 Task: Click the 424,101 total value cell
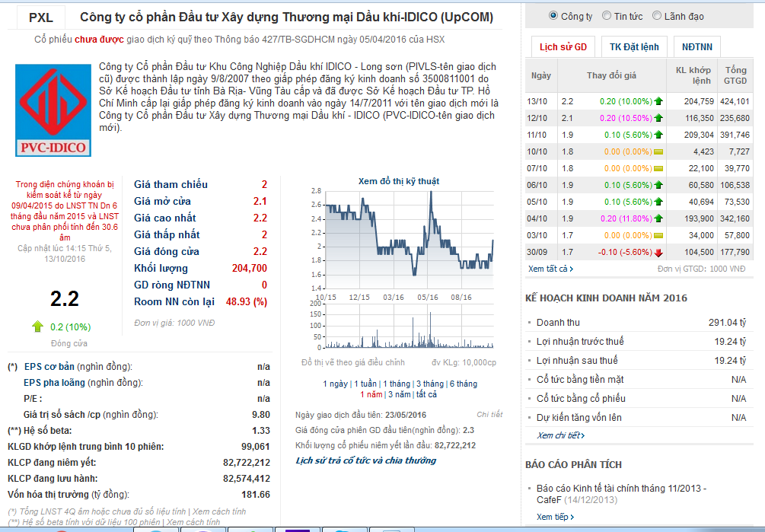pyautogui.click(x=735, y=101)
